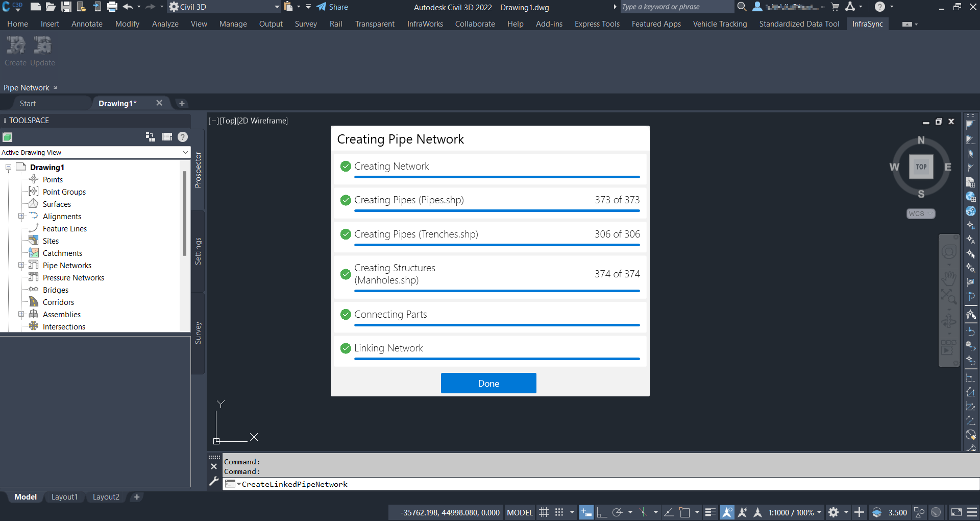Expand the Assemblies tree node
Image resolution: width=980 pixels, height=521 pixels.
[x=21, y=314]
